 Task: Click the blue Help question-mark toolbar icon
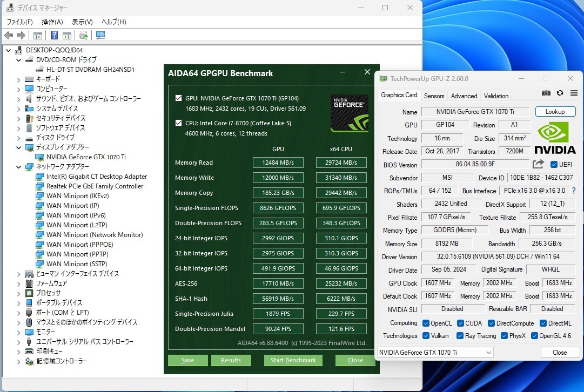pos(55,35)
